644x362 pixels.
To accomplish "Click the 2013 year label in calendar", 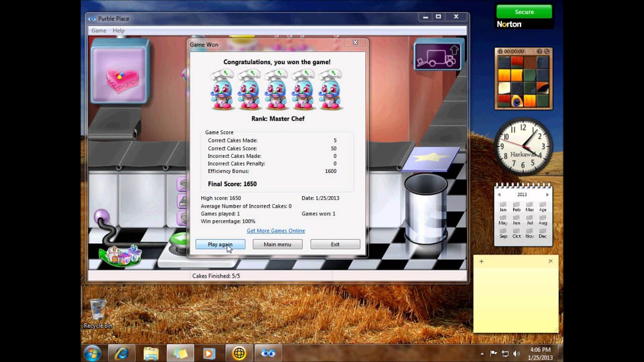I will click(x=522, y=195).
